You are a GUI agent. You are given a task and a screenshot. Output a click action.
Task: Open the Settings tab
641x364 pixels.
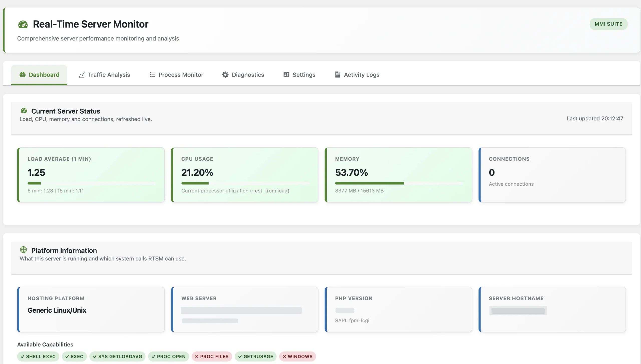tap(299, 75)
